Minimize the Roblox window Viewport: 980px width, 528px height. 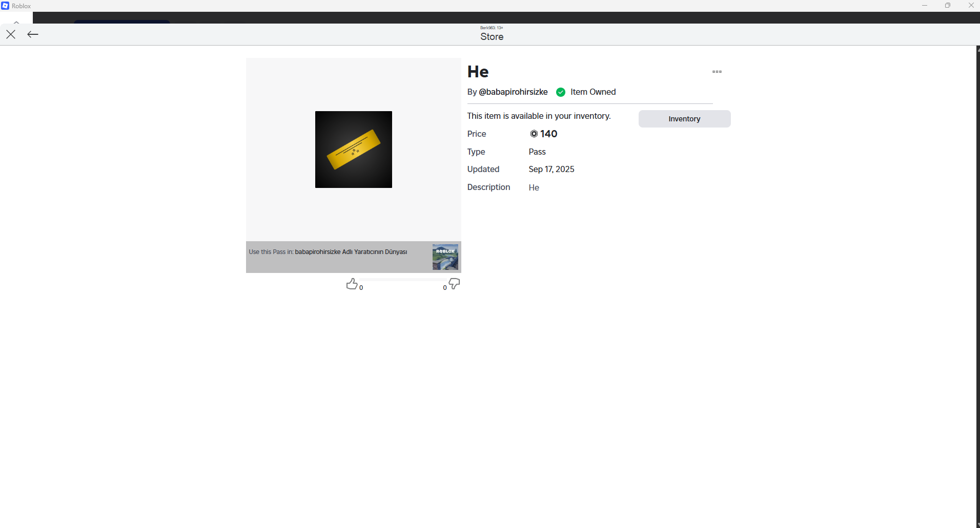click(925, 6)
